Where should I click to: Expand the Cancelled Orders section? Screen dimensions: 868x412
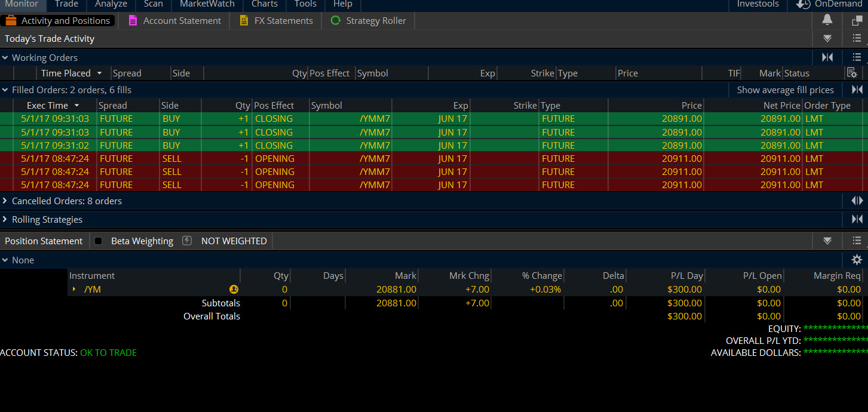5,201
